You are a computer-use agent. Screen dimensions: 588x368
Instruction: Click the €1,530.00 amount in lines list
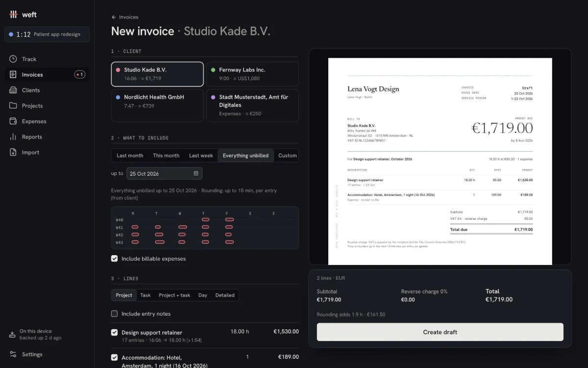[286, 332]
